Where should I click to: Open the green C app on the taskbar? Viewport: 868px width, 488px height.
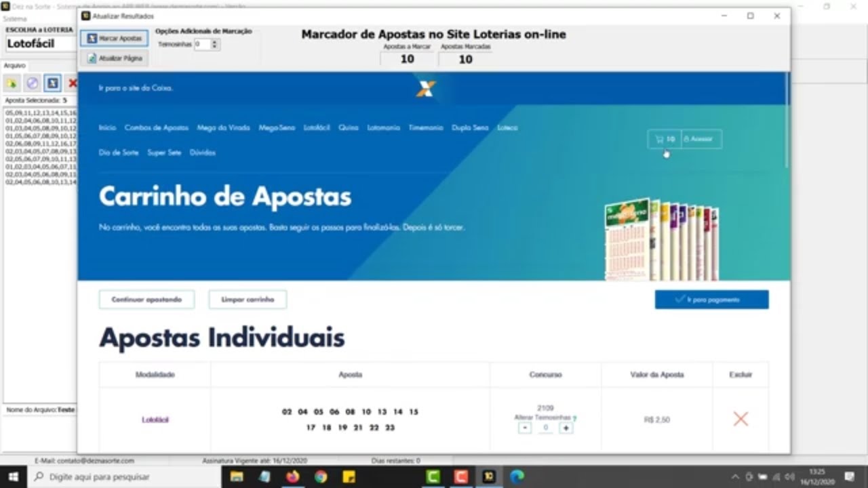433,476
